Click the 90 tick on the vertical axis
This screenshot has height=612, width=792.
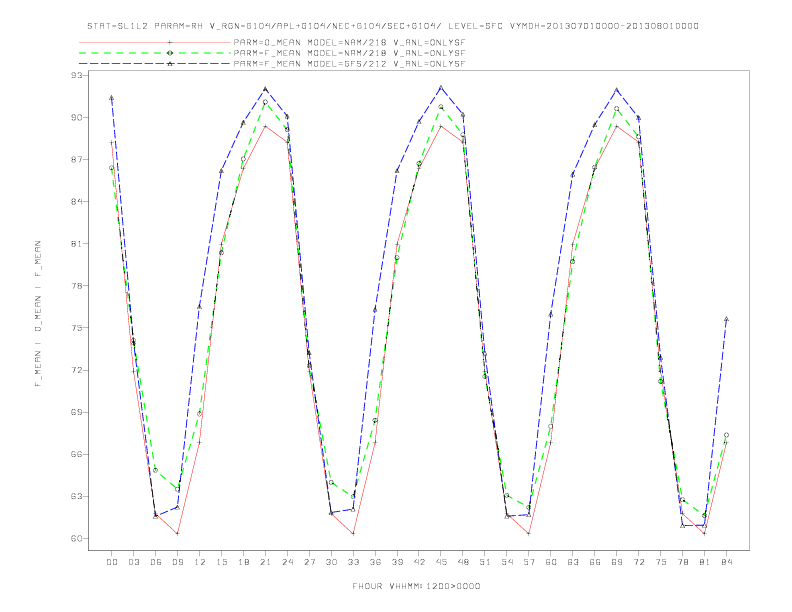tap(78, 117)
